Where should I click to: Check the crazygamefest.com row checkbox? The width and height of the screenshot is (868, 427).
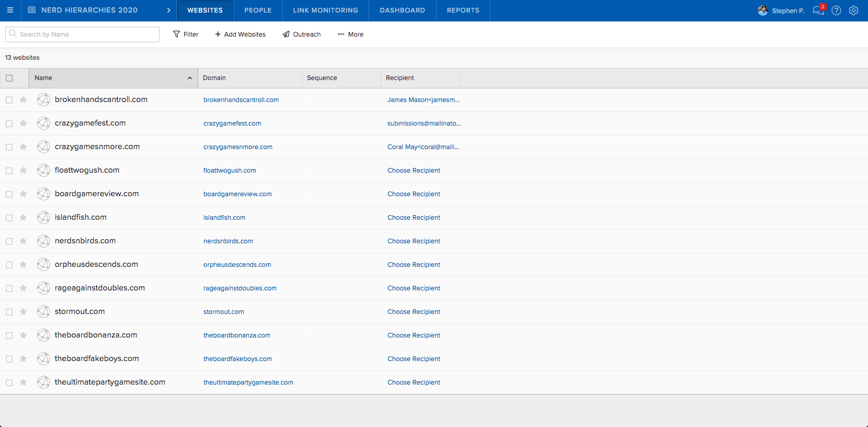(x=9, y=123)
